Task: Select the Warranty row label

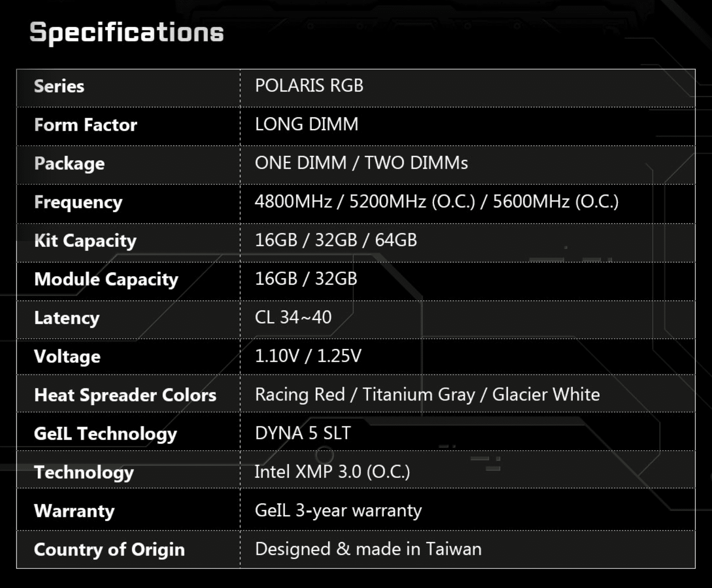Action: pyautogui.click(x=74, y=511)
